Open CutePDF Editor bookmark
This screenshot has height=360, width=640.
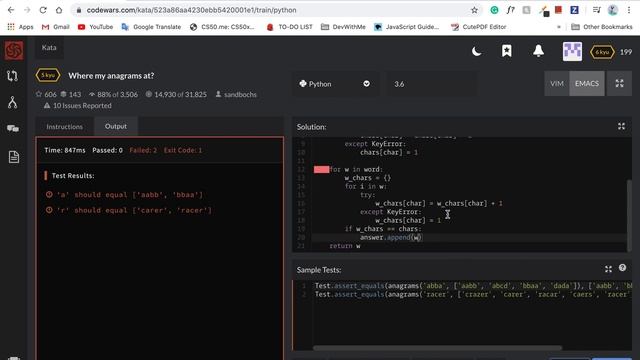479,27
